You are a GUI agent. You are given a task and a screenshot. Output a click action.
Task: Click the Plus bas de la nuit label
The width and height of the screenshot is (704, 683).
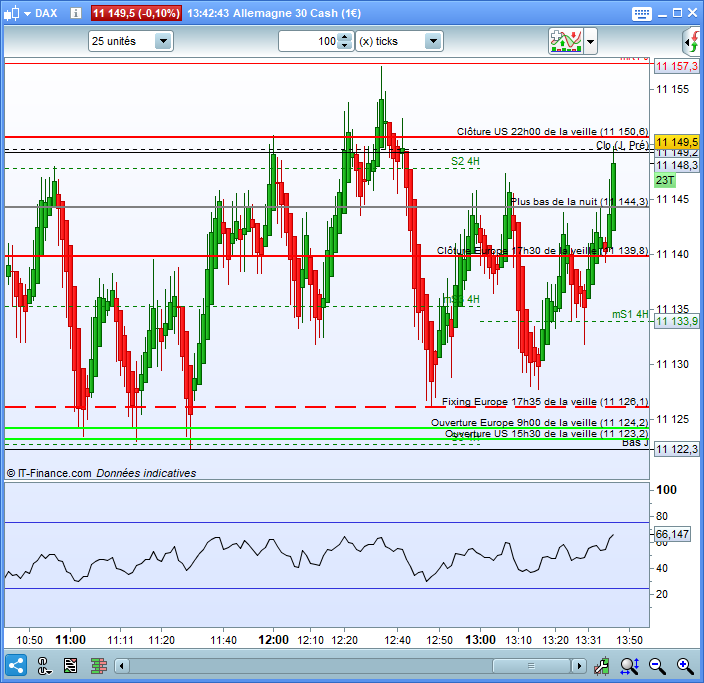coord(580,202)
